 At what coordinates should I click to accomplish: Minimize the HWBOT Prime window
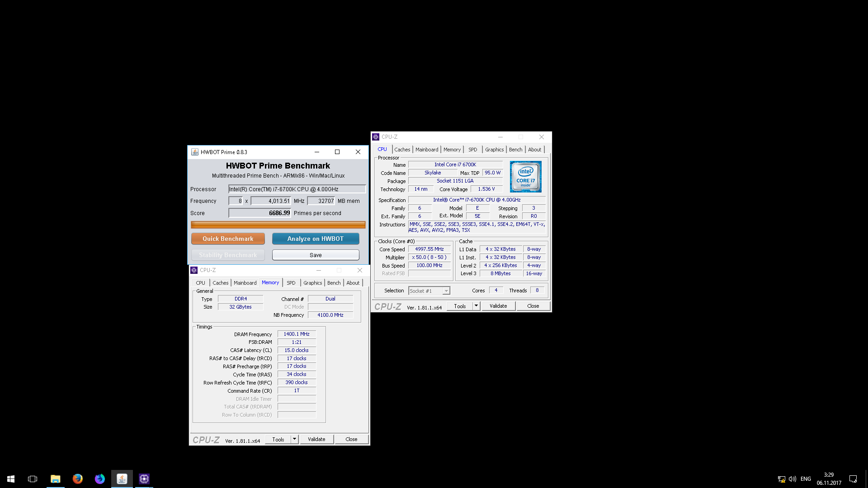pyautogui.click(x=316, y=152)
